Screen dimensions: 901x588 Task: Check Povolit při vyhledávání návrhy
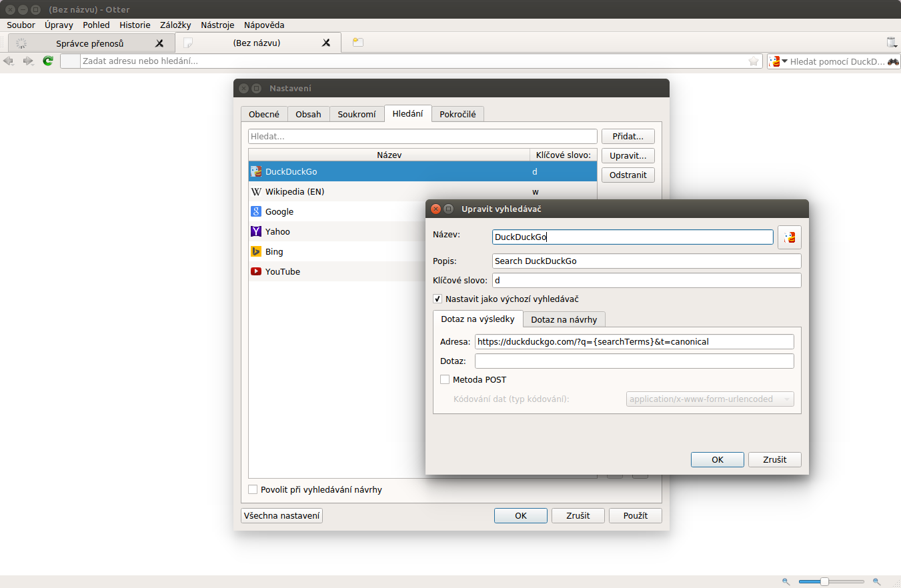[x=253, y=489]
